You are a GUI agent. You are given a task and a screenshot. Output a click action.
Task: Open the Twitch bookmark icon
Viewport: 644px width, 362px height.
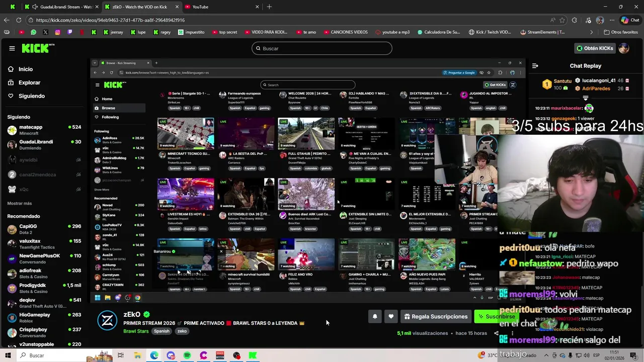pyautogui.click(x=69, y=32)
